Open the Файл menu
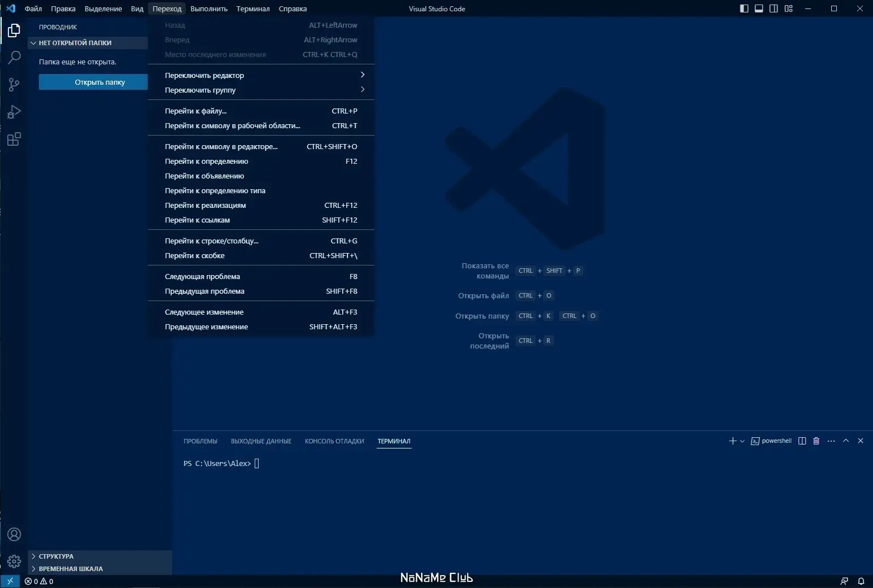This screenshot has width=873, height=588. tap(33, 8)
